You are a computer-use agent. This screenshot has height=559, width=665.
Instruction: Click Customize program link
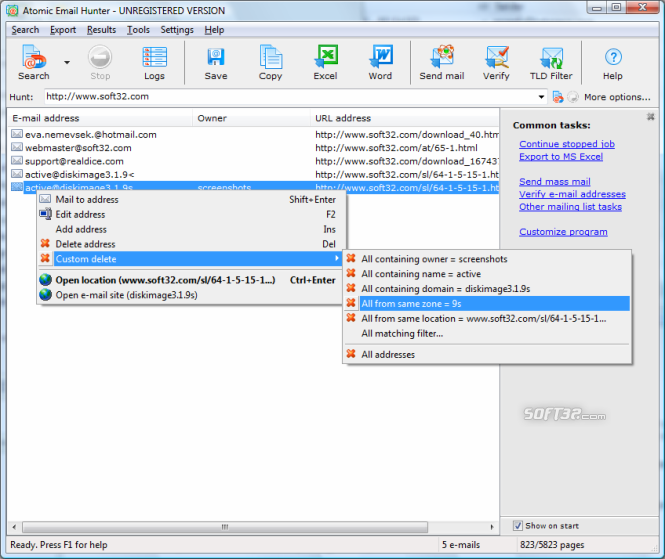[x=563, y=232]
